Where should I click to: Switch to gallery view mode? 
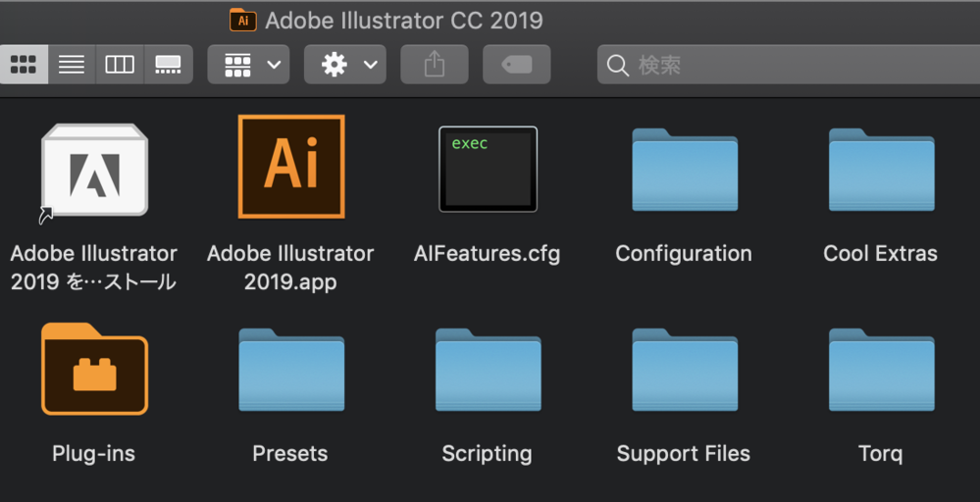coord(168,65)
